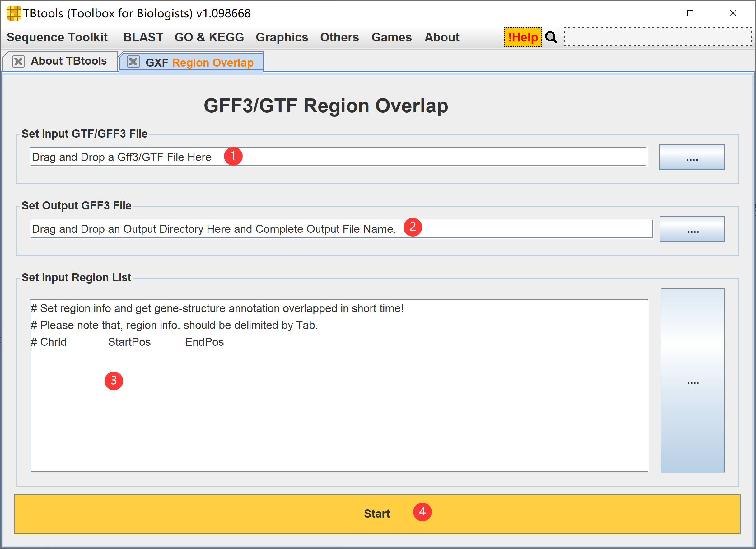Click the 'Set Output GFF3 File' label
756x549 pixels.
point(76,206)
